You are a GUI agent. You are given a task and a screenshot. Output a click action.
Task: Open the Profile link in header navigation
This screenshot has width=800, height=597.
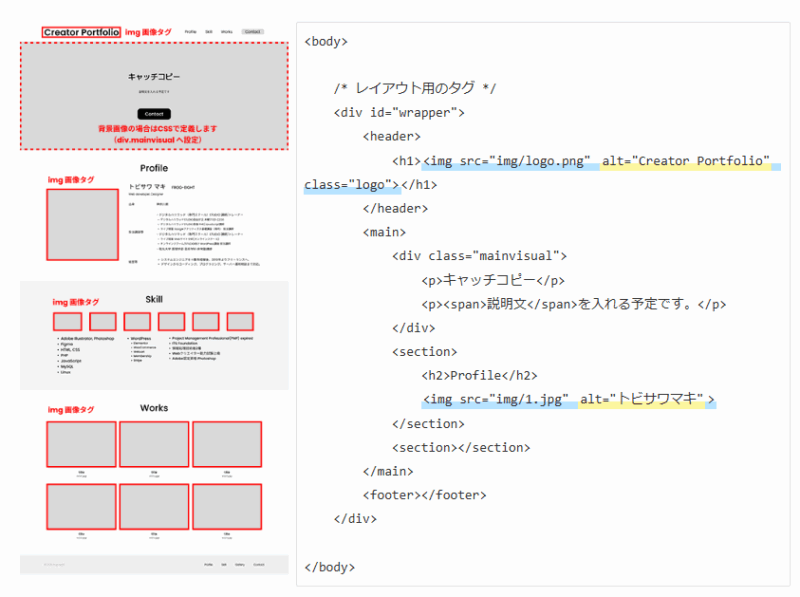[x=191, y=32]
